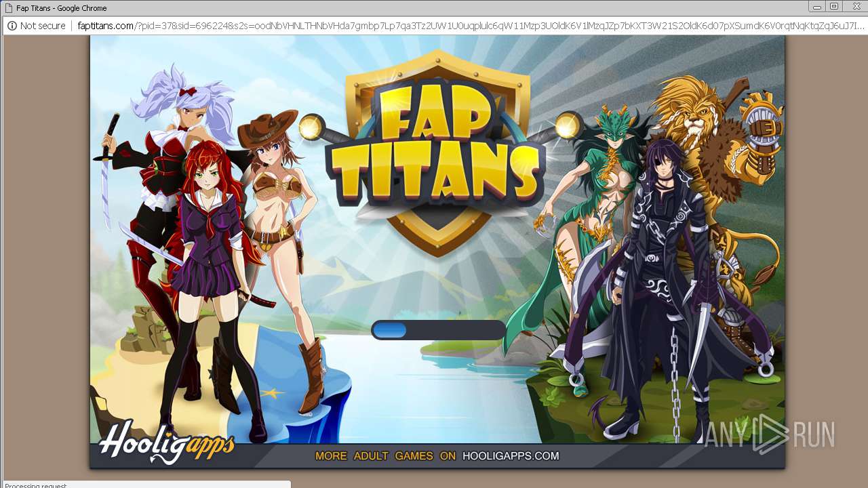Viewport: 868px width, 488px height.
Task: Click the Fap Titans shield logo
Action: click(437, 152)
